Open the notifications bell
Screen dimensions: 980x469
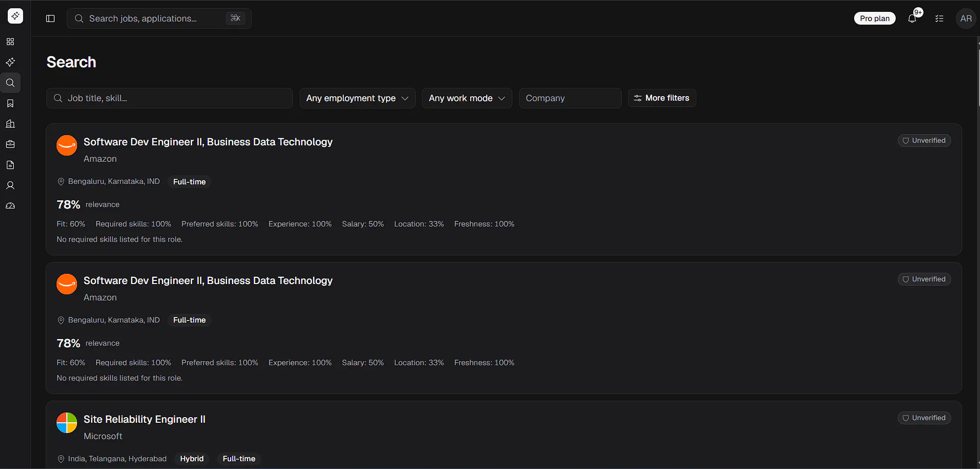pyautogui.click(x=912, y=18)
